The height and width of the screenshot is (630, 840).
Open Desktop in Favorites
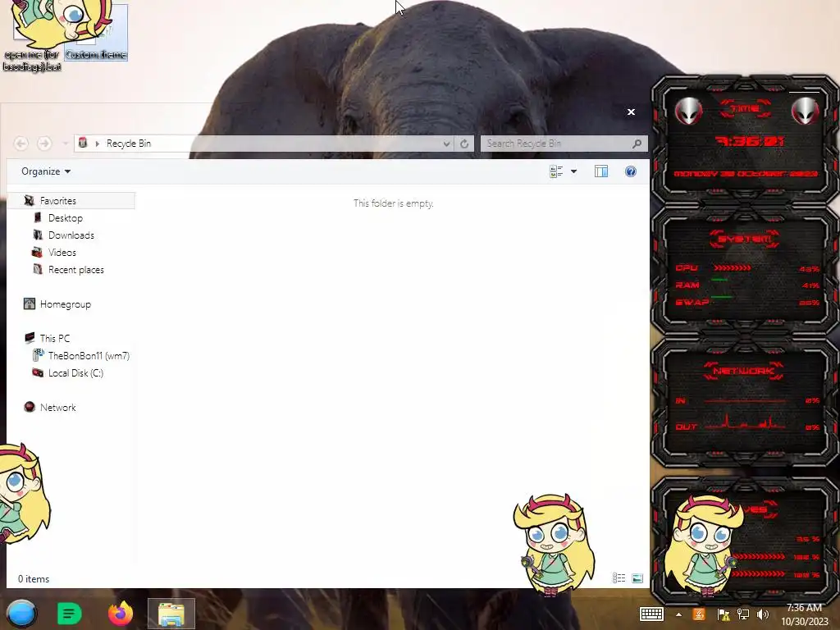click(66, 218)
